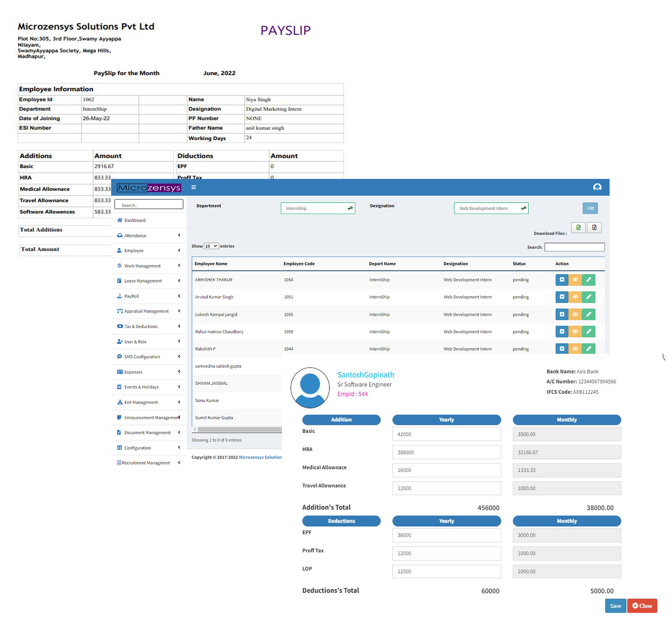View ABHISHEK THAKUR details via eye icon
This screenshot has width=672, height=621.
pos(575,280)
